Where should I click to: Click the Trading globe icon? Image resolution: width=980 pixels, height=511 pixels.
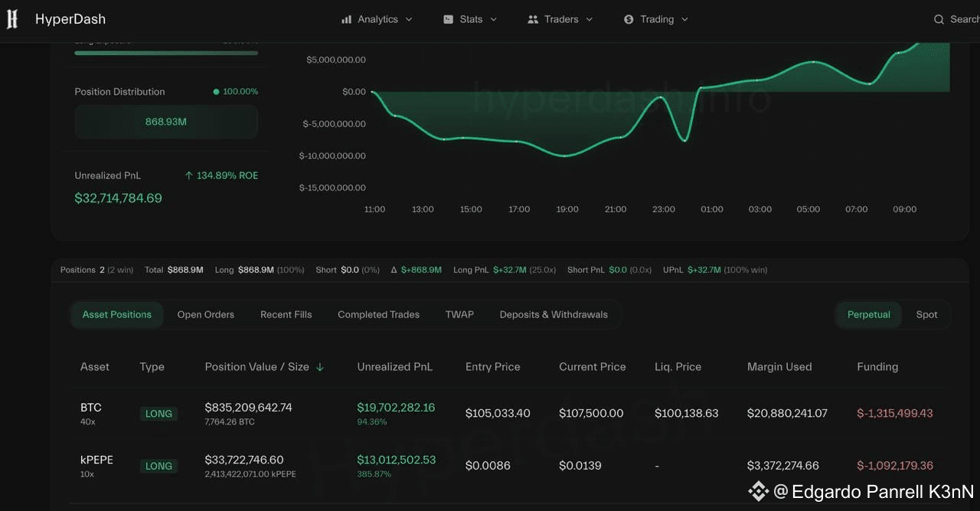coord(629,18)
